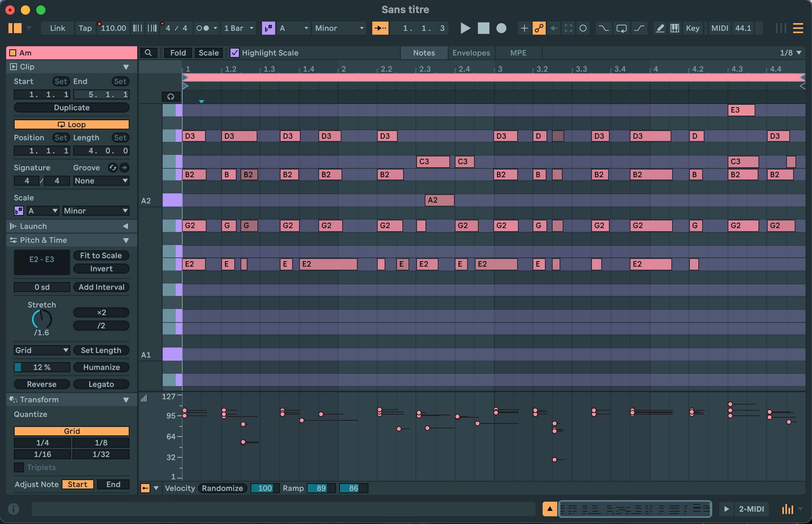Toggle the Highlight Scale checkbox

click(x=234, y=53)
